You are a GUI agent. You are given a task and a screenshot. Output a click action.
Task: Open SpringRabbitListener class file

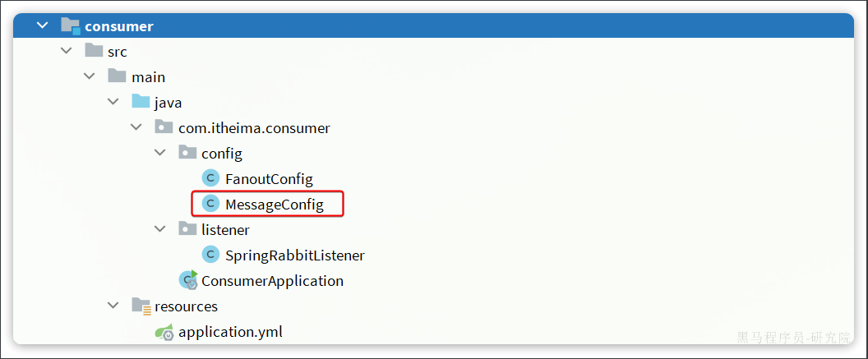(x=295, y=255)
